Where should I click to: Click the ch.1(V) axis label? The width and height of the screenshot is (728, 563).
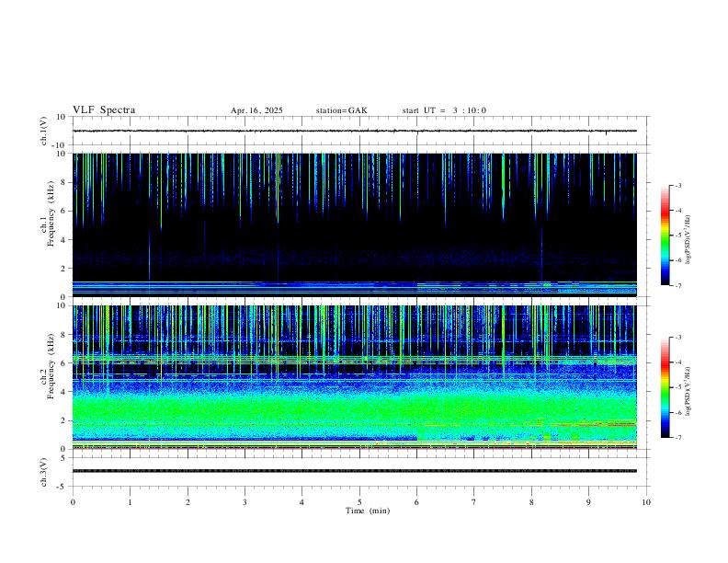click(x=44, y=131)
